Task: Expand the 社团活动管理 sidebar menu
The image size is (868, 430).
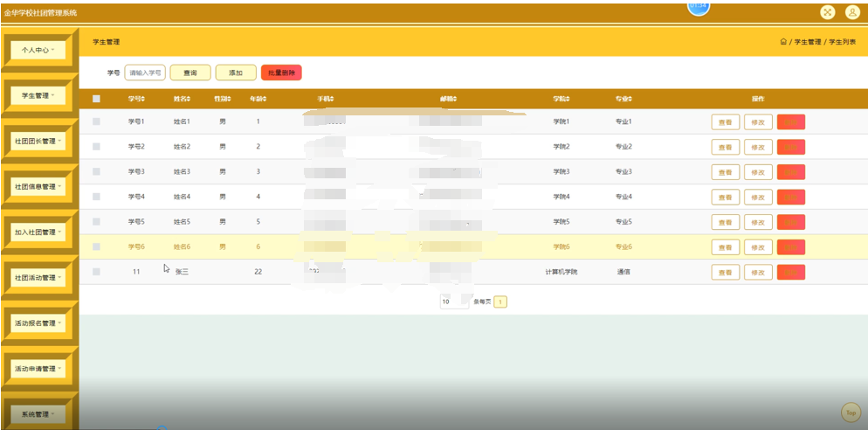Action: pyautogui.click(x=38, y=278)
